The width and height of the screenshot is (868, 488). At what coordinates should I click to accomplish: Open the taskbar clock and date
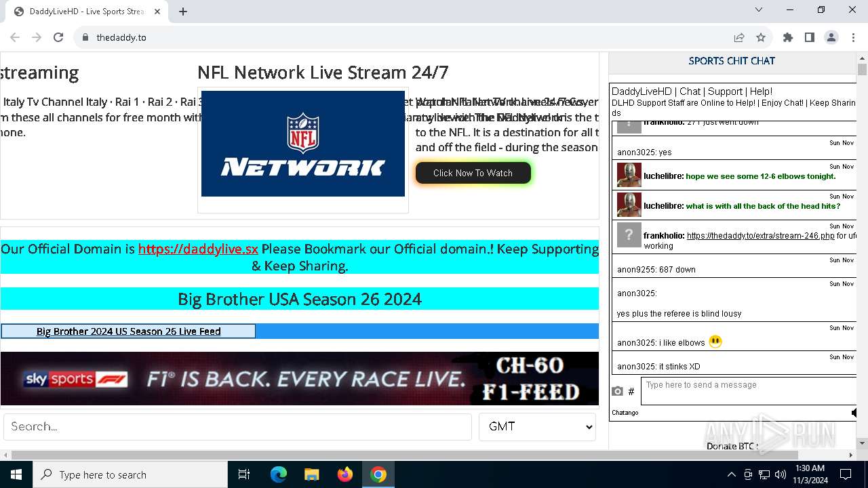pyautogui.click(x=810, y=474)
